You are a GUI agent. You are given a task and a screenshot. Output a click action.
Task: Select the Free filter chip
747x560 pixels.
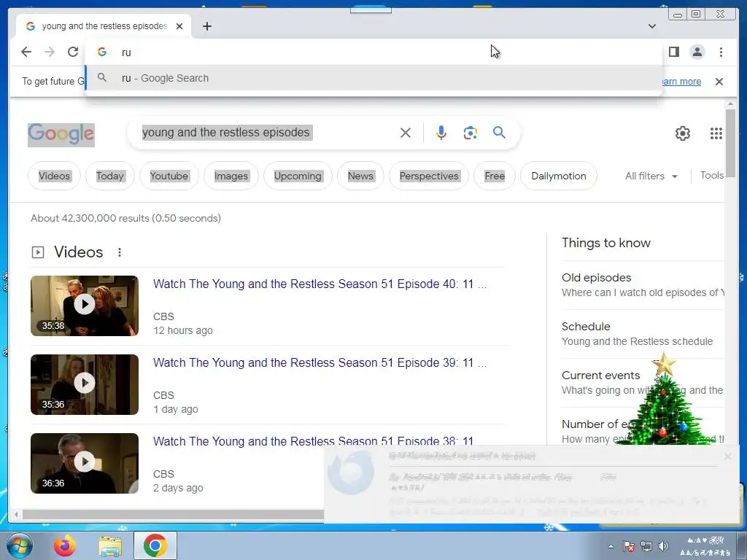tap(495, 176)
